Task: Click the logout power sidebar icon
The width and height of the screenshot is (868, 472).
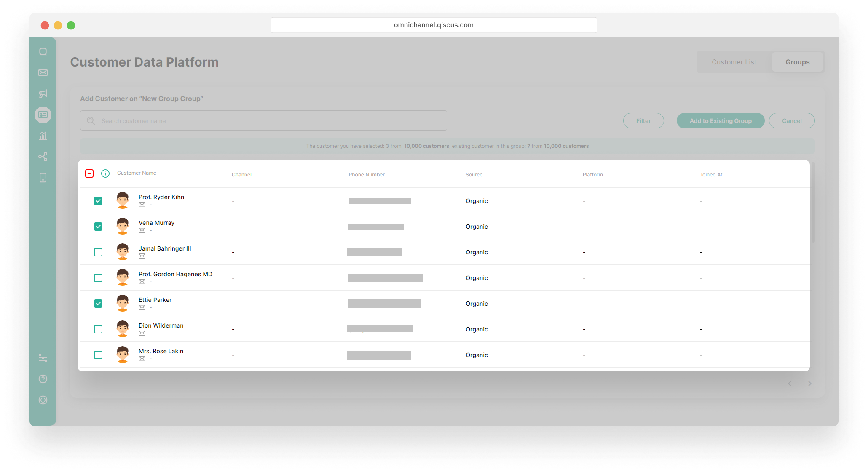Action: (43, 400)
